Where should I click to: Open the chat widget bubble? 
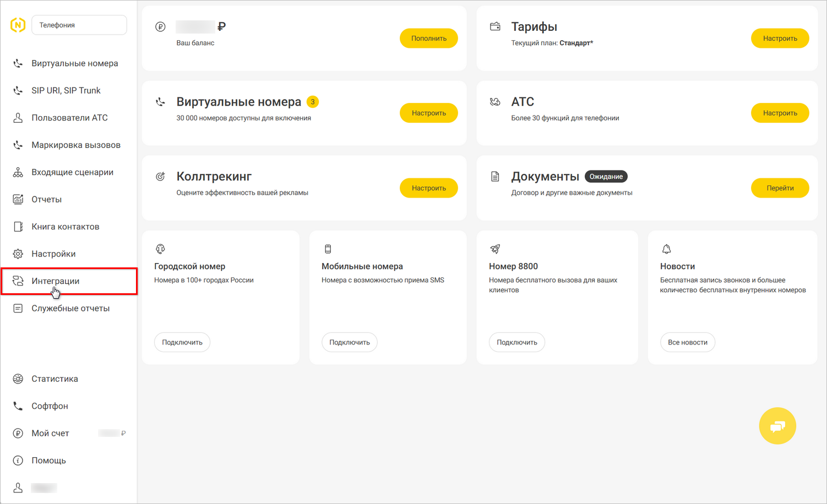[777, 425]
